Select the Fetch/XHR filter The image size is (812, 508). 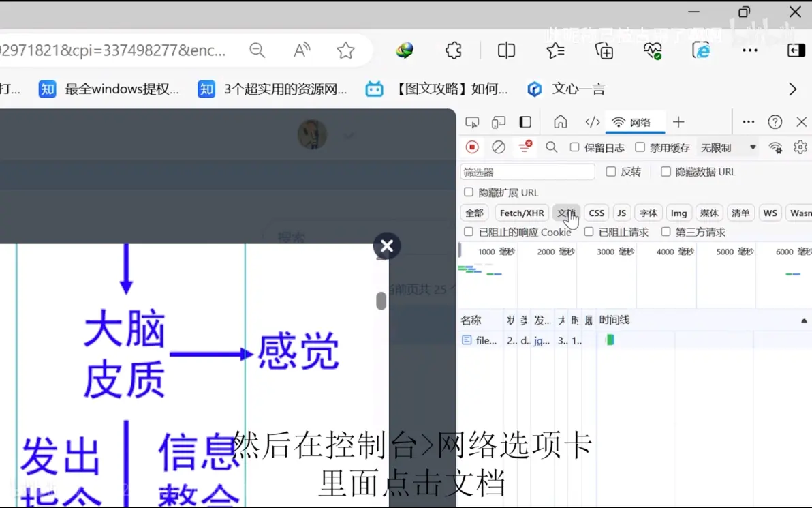[522, 213]
